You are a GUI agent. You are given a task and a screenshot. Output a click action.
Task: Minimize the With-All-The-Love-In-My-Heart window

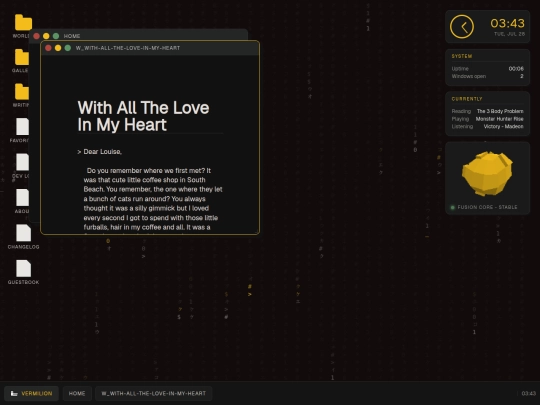58,48
